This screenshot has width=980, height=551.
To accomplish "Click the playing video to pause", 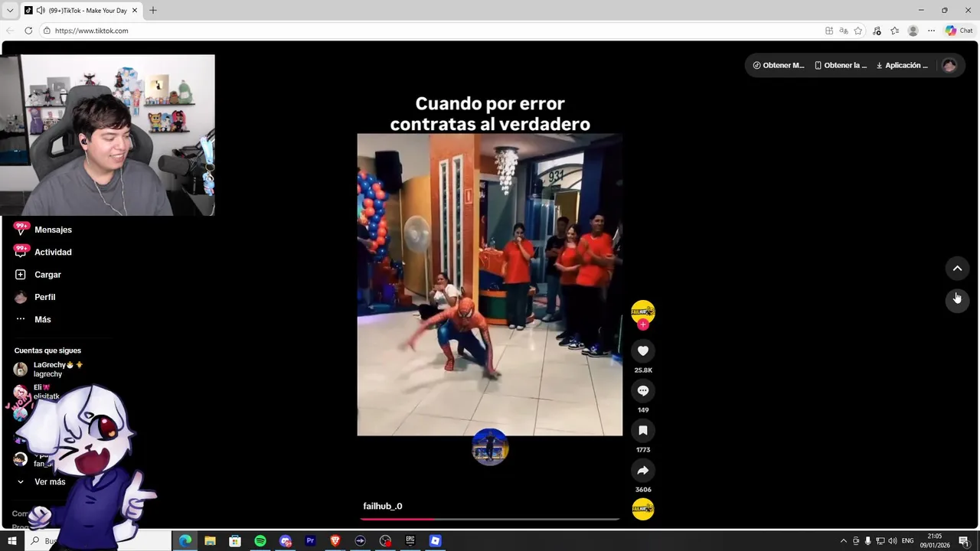I will pyautogui.click(x=490, y=285).
